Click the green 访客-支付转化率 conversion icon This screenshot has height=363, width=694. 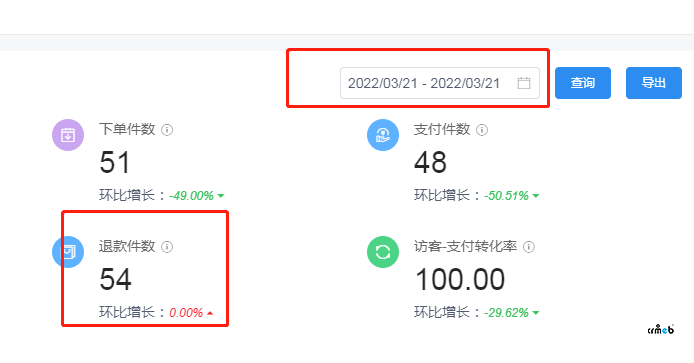383,252
